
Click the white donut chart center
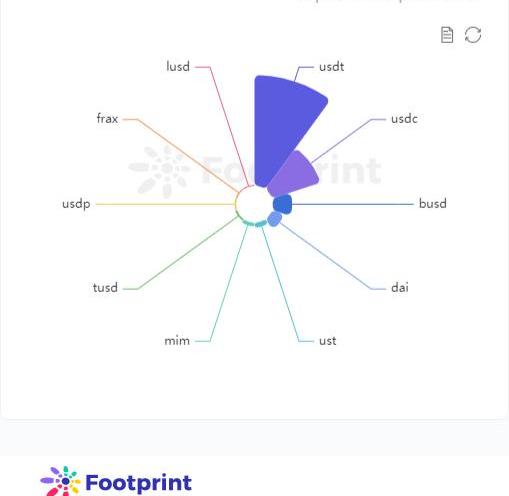point(254,204)
